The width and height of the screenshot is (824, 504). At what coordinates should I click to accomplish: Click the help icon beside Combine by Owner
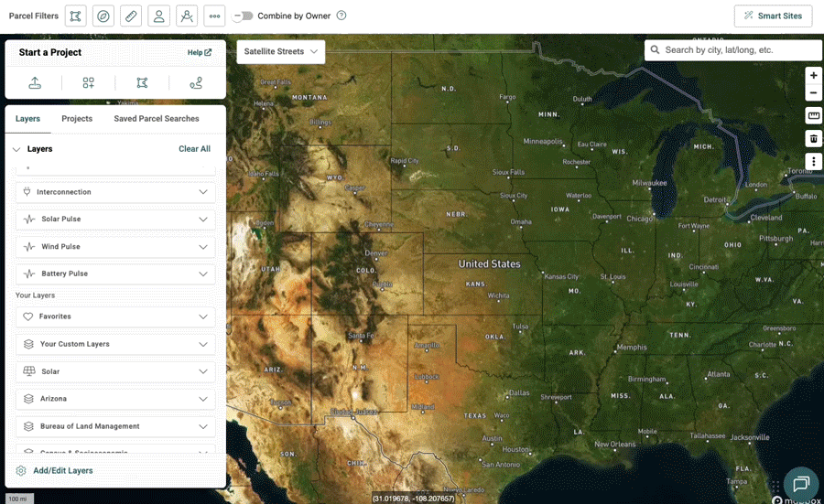pos(342,16)
